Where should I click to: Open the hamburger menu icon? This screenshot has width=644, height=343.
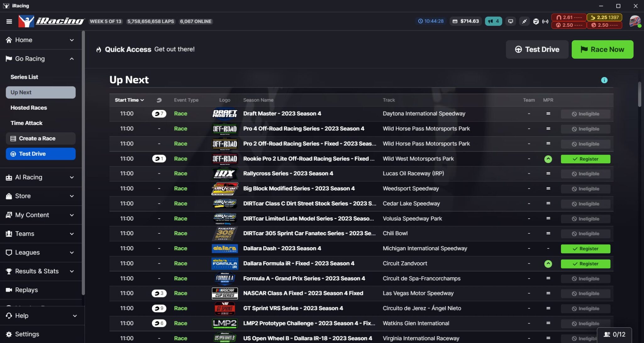(x=9, y=21)
